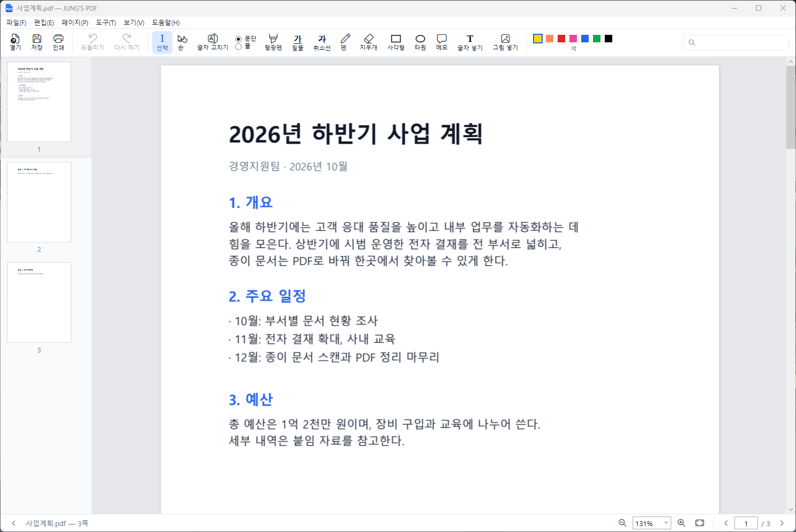Pick the blue color swatch

point(585,39)
